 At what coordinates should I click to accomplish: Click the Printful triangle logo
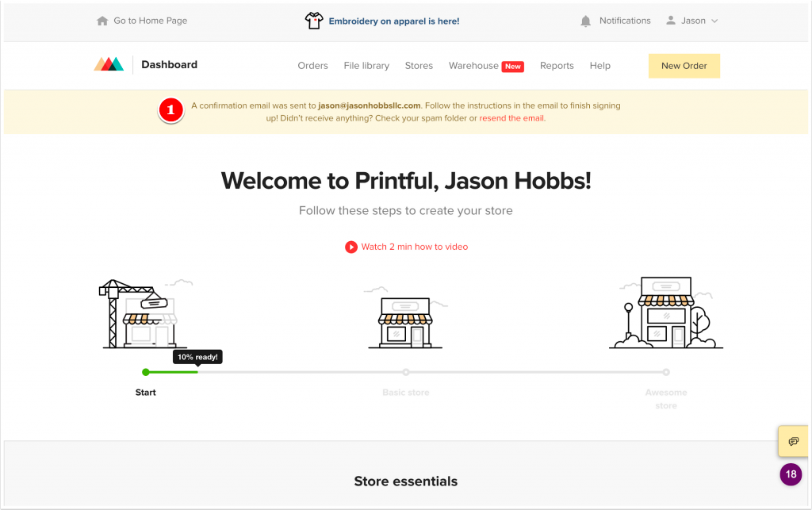(x=109, y=63)
